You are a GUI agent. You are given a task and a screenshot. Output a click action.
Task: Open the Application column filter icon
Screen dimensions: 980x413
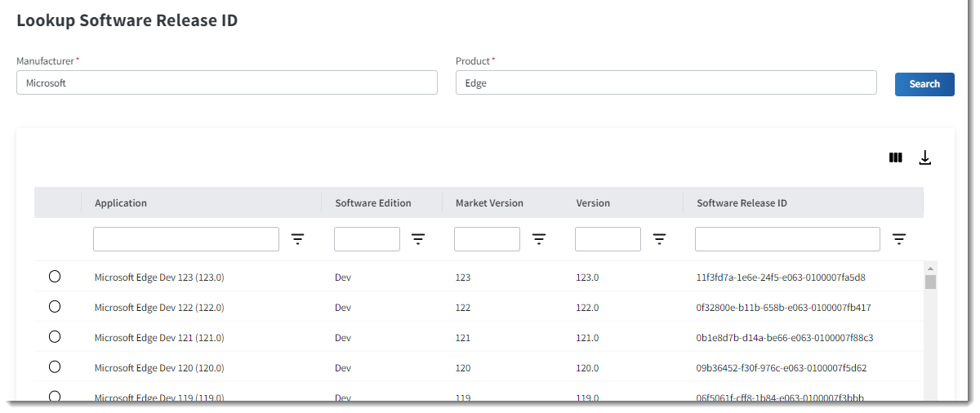tap(298, 239)
